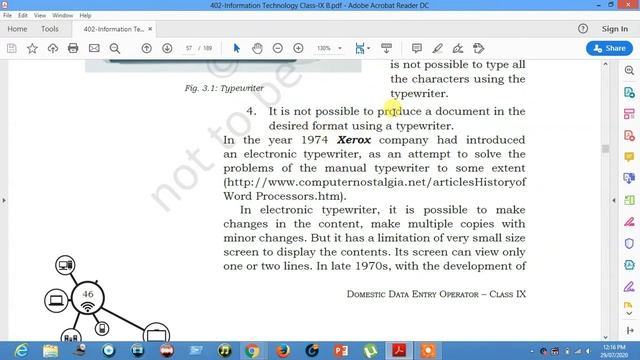Open the teal PDF tool in the right pane
Image resolution: width=640 pixels, height=360 pixels.
(x=629, y=265)
